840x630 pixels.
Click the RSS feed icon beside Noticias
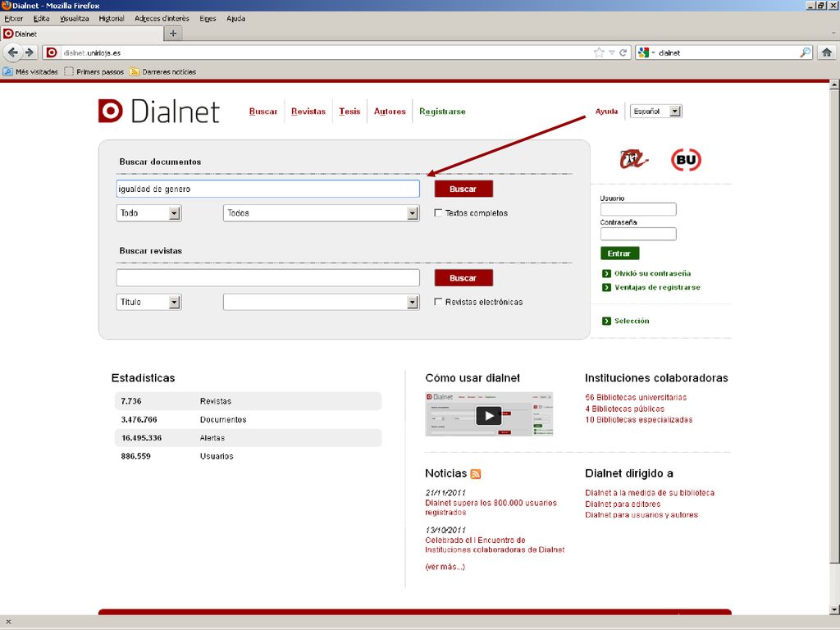point(475,473)
